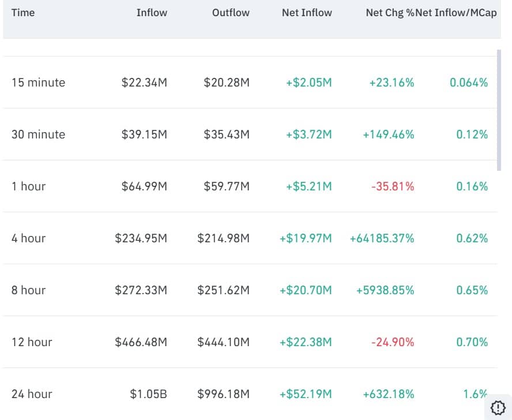Sort the table by Outflow column

click(x=230, y=12)
